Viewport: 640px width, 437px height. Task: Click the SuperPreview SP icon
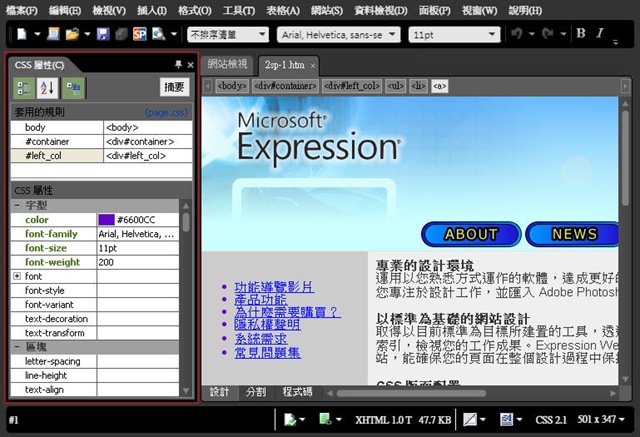[x=139, y=34]
